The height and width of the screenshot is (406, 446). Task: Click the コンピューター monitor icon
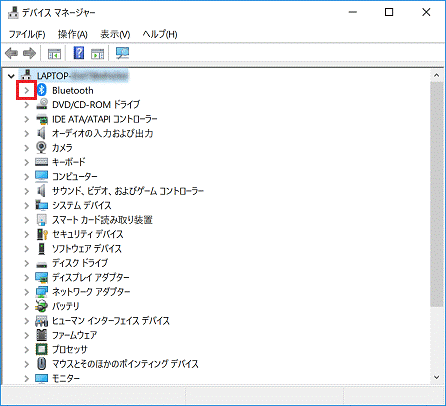point(42,176)
